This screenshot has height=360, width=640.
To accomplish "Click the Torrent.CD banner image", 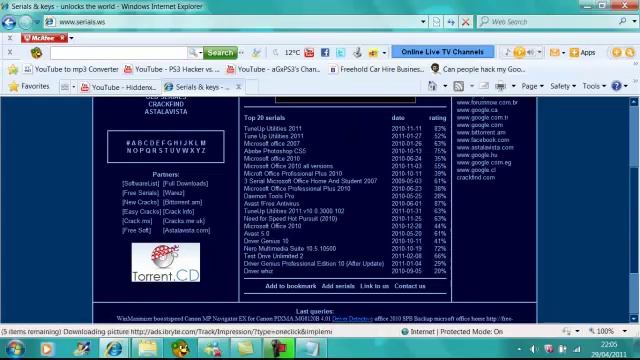I will click(x=166, y=262).
